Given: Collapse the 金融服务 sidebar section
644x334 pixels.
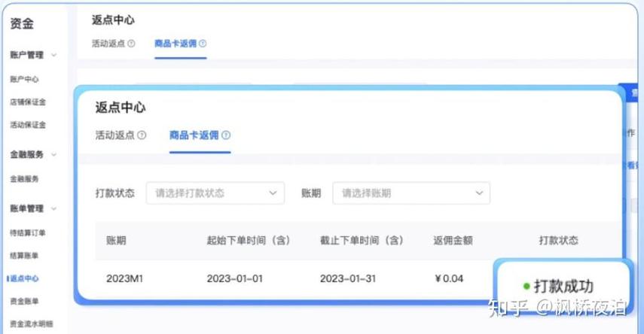Looking at the screenshot, I should pos(53,155).
